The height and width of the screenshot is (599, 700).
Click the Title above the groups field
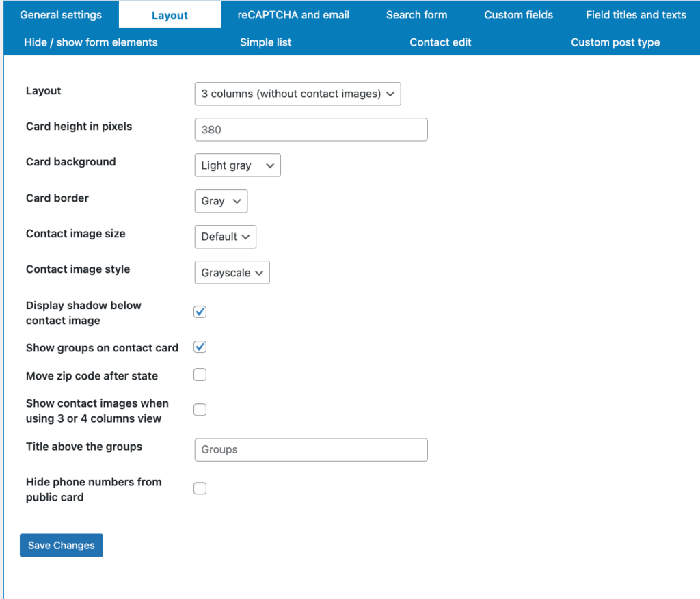(311, 449)
